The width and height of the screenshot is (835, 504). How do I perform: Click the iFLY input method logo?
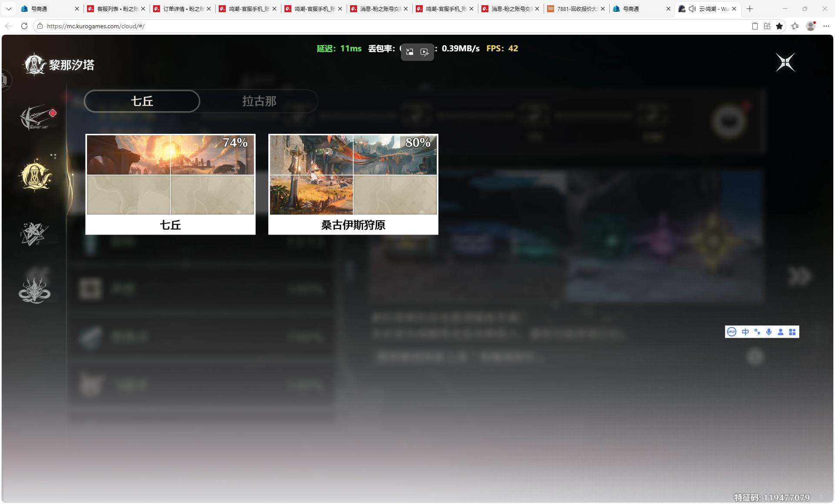(732, 332)
